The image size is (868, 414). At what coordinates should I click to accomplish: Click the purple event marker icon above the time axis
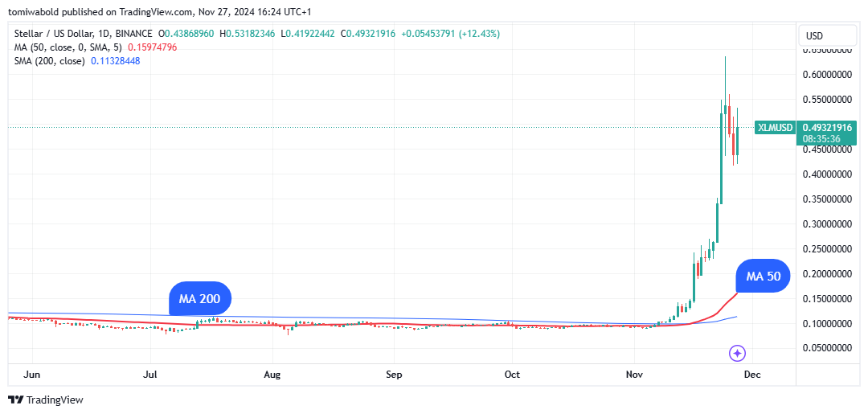click(738, 352)
